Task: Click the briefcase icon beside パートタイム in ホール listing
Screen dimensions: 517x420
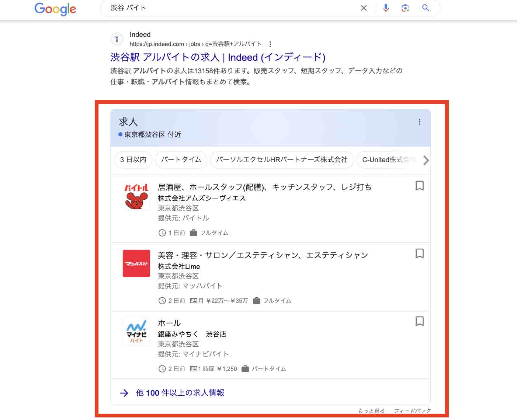Action: (x=245, y=369)
